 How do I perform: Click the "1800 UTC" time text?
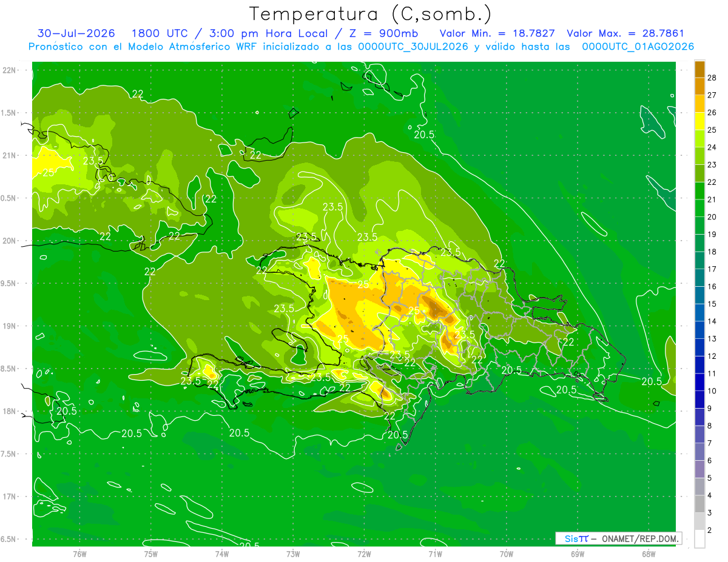coord(158,33)
